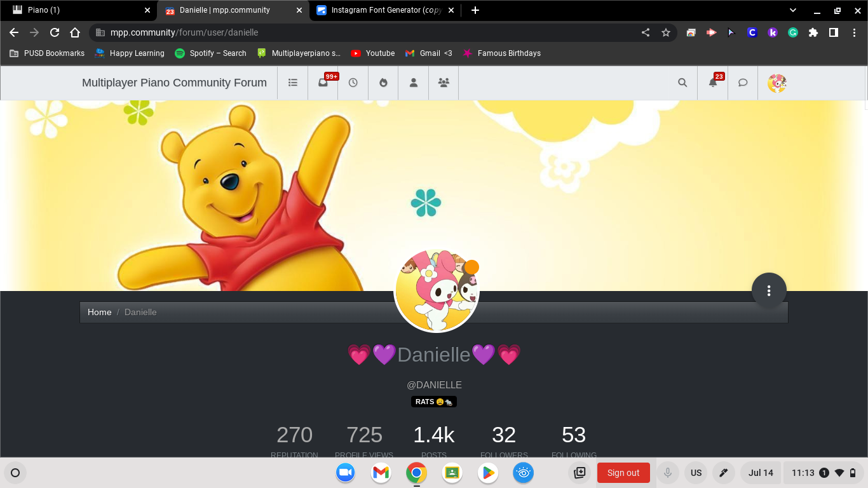
Task: Click the @DANIELLE username text
Action: pyautogui.click(x=434, y=385)
